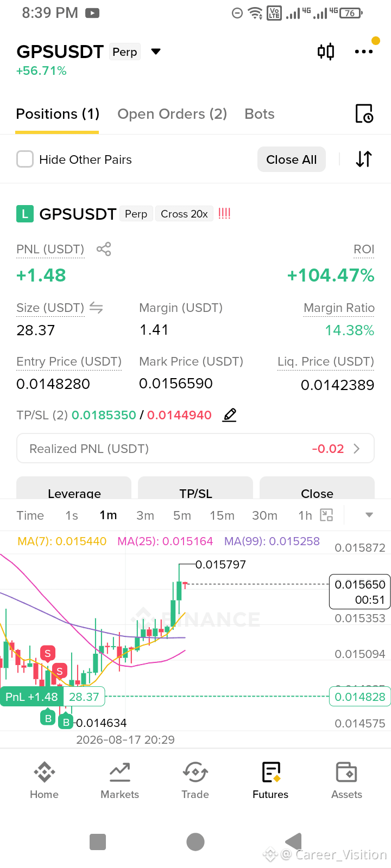Open the candlestick chart settings icon
This screenshot has height=868, width=391.
(325, 52)
